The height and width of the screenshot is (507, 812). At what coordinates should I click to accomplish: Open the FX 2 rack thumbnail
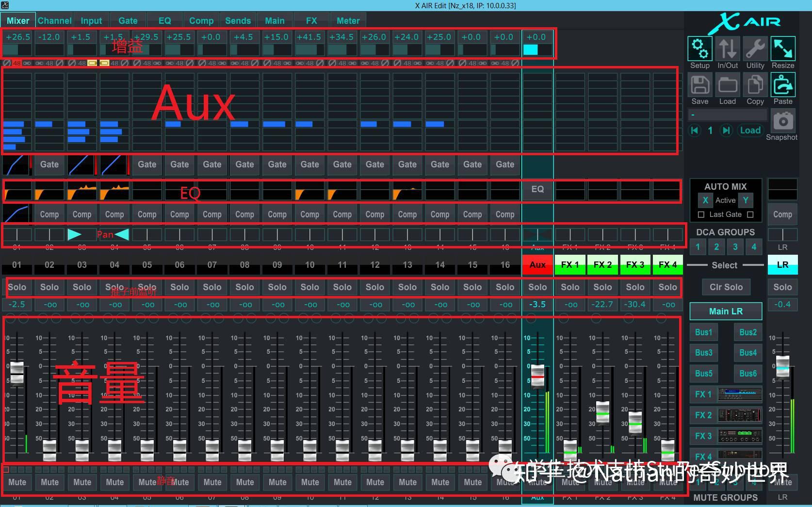click(740, 415)
